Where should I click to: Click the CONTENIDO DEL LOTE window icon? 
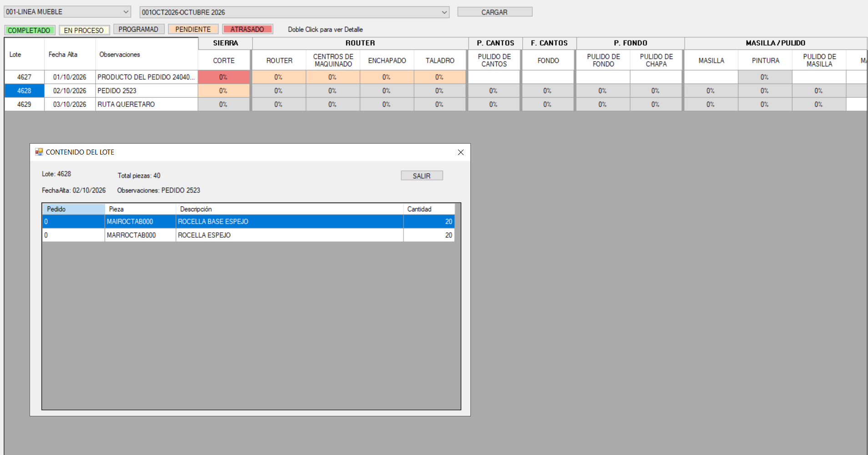tap(39, 152)
